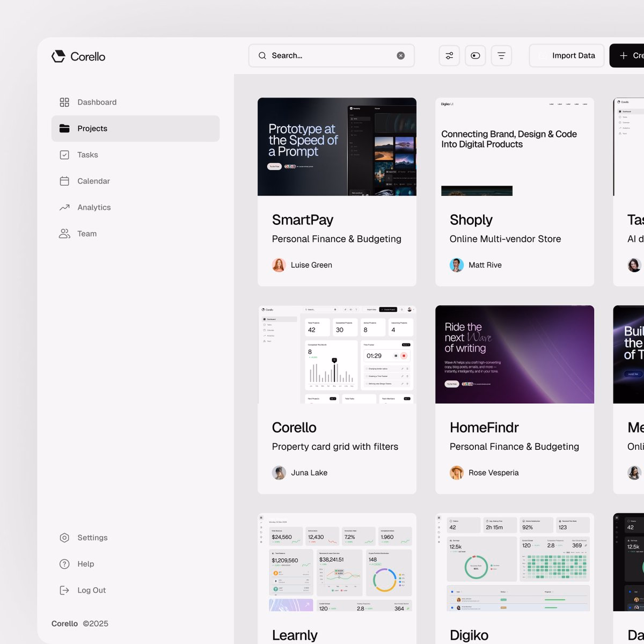Click the SmartPay project title
Viewport: 644px width, 644px height.
click(x=303, y=220)
